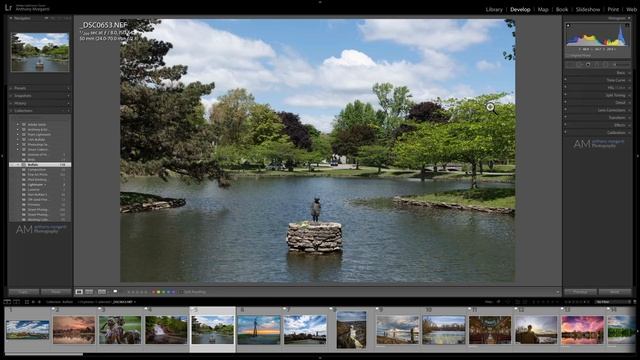Toggle the Transform panel switch
Viewport: 640px width, 360px height.
(566, 118)
